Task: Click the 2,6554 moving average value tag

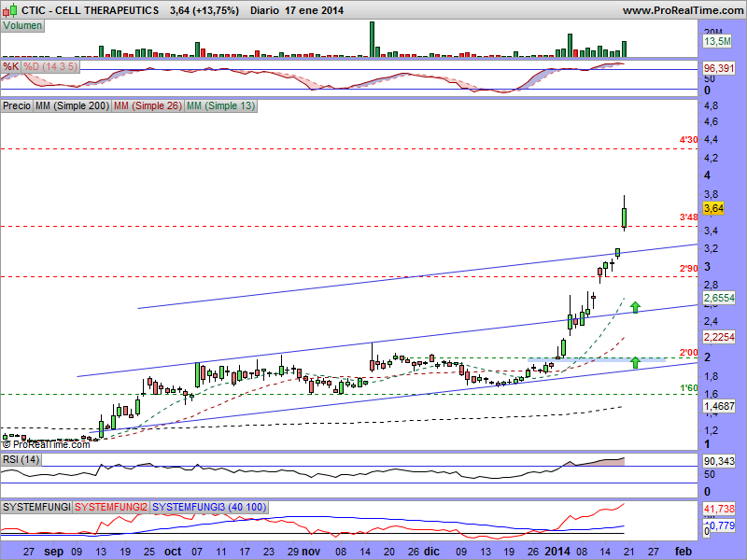Action: 719,298
